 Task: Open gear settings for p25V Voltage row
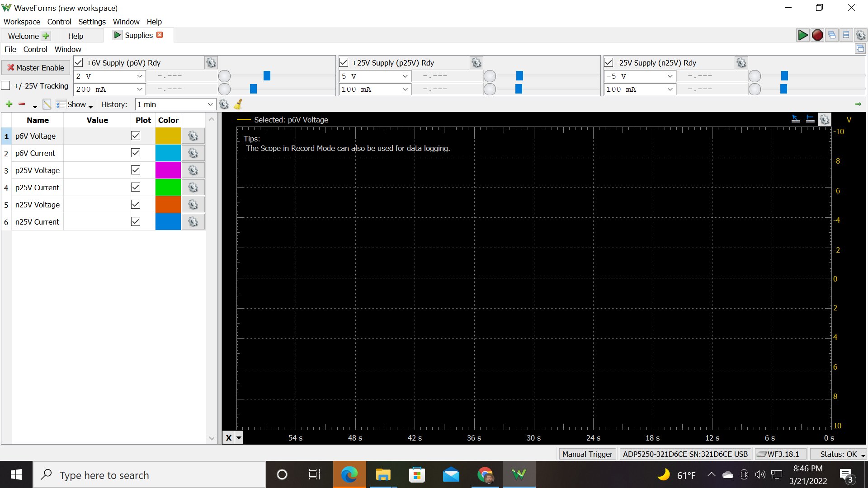tap(193, 170)
